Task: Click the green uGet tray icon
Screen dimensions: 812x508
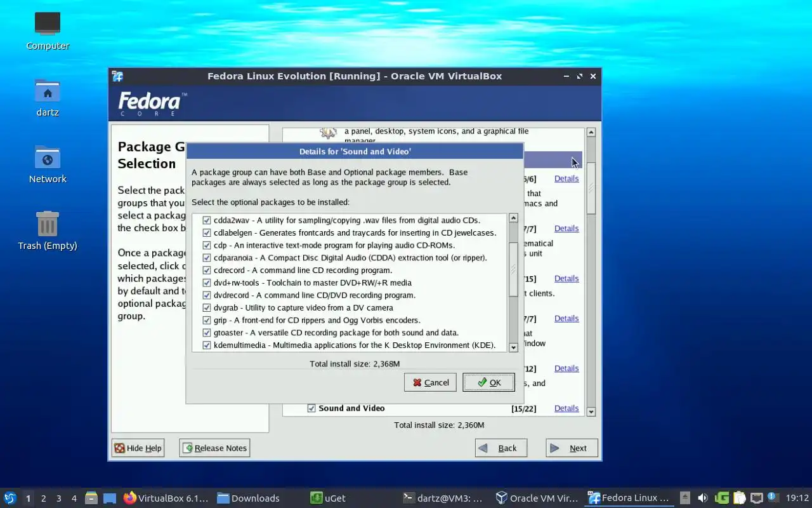Action: (722, 498)
